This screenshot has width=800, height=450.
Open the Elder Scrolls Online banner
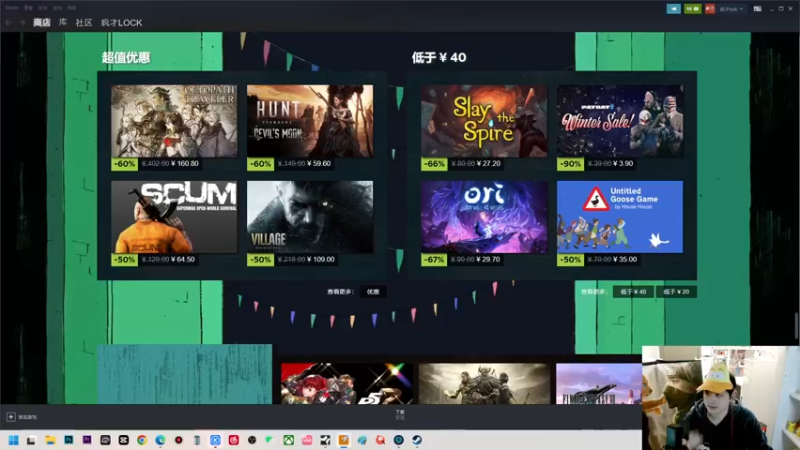[484, 384]
